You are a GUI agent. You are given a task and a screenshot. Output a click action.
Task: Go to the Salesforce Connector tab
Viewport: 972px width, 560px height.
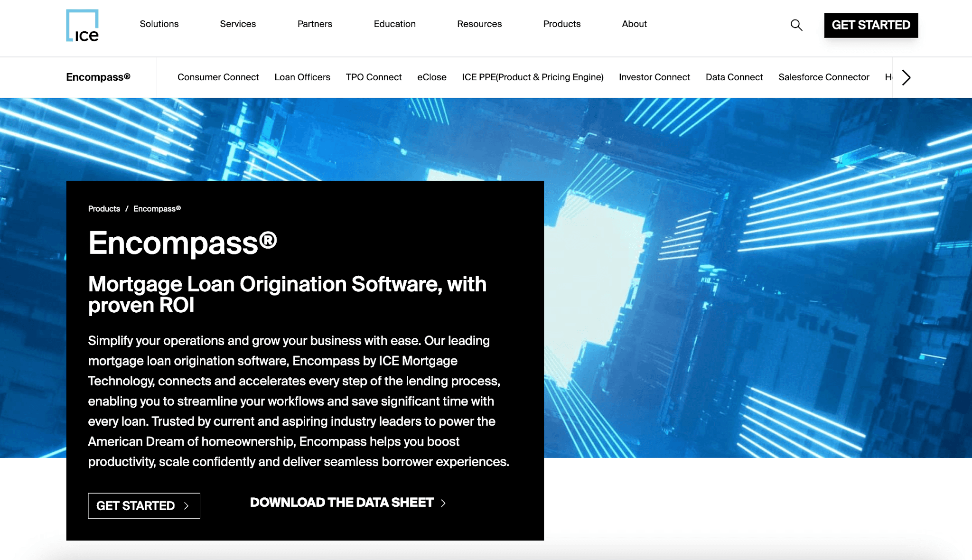[824, 77]
